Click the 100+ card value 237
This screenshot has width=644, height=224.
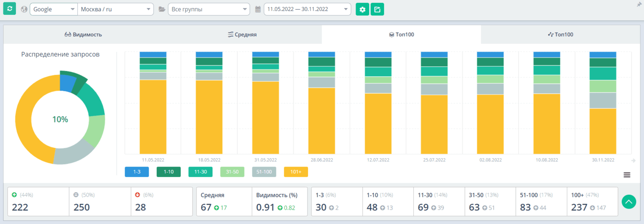580,207
